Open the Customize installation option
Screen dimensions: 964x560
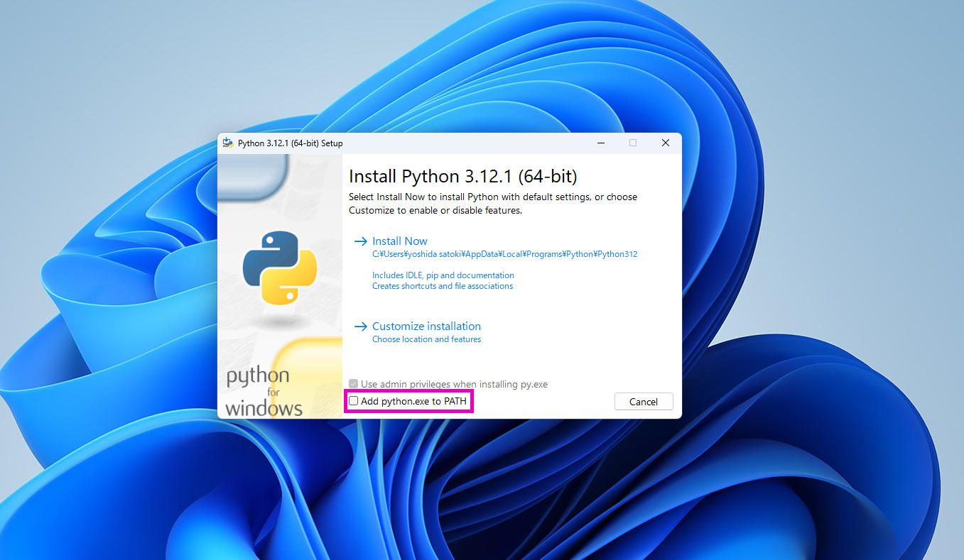[426, 326]
